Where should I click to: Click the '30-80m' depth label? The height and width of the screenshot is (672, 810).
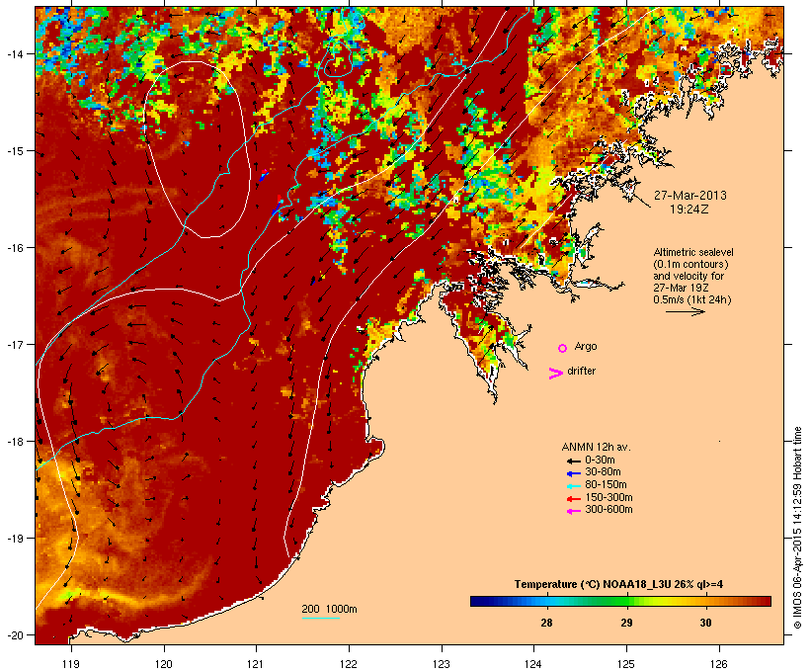tap(603, 472)
